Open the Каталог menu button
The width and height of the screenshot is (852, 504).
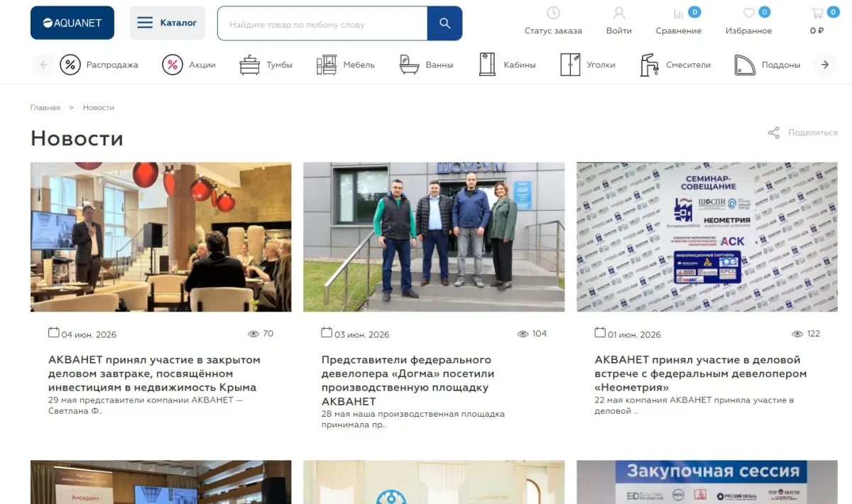[x=167, y=23]
